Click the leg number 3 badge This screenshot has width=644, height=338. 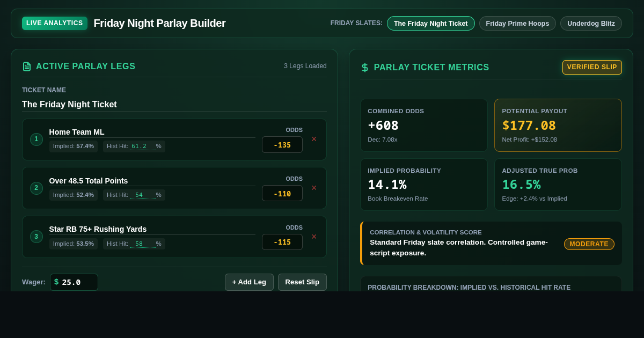click(x=36, y=237)
